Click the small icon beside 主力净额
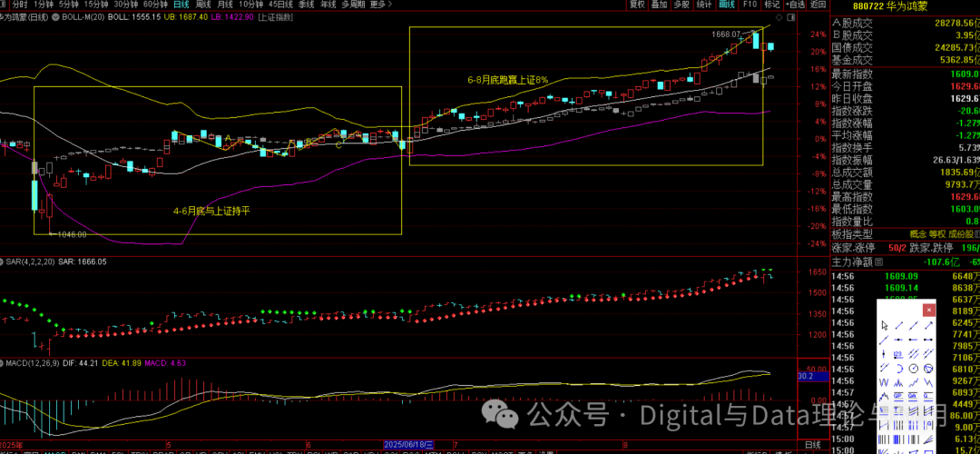980x454 pixels. point(878,262)
